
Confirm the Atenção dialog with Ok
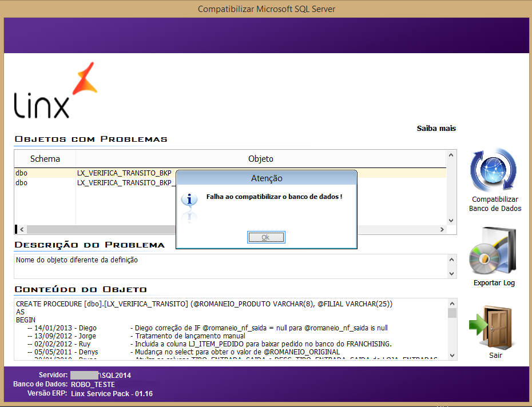click(266, 237)
